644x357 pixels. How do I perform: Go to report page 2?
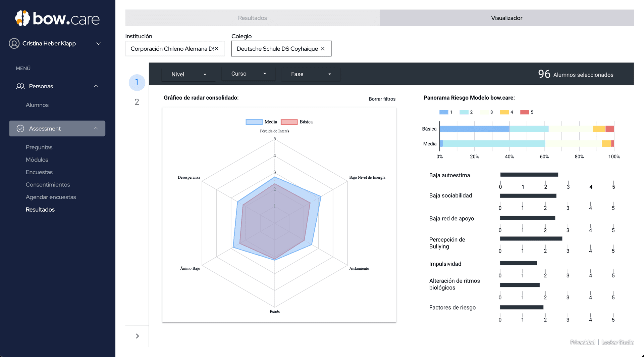[137, 102]
